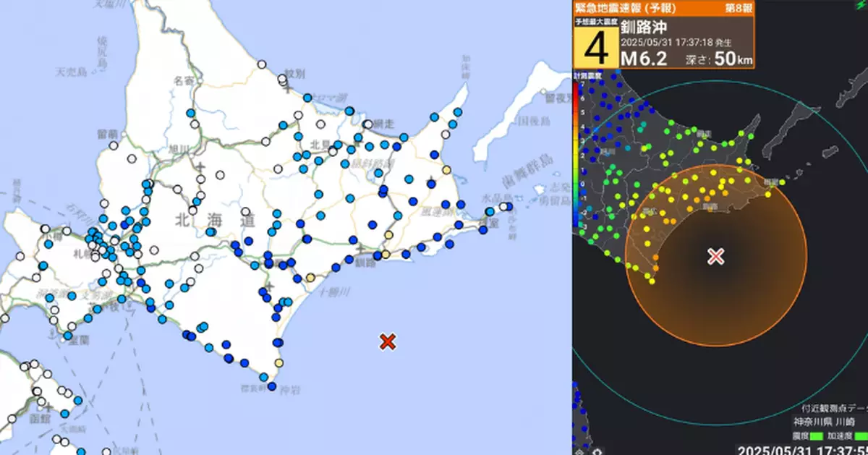Toggle the 計測震度 legend visibility
Image resolution: width=868 pixels, height=455 pixels.
(579, 75)
